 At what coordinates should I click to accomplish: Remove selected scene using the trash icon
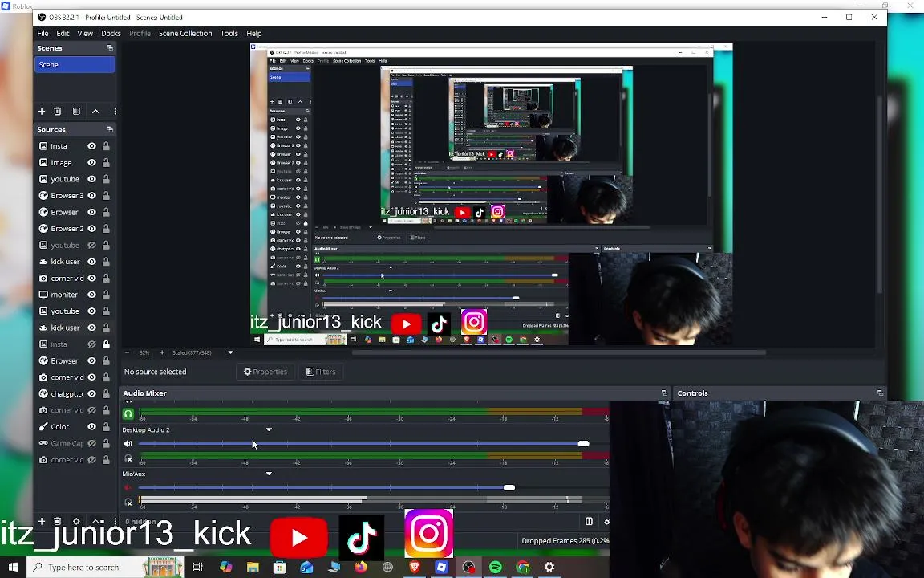(58, 111)
